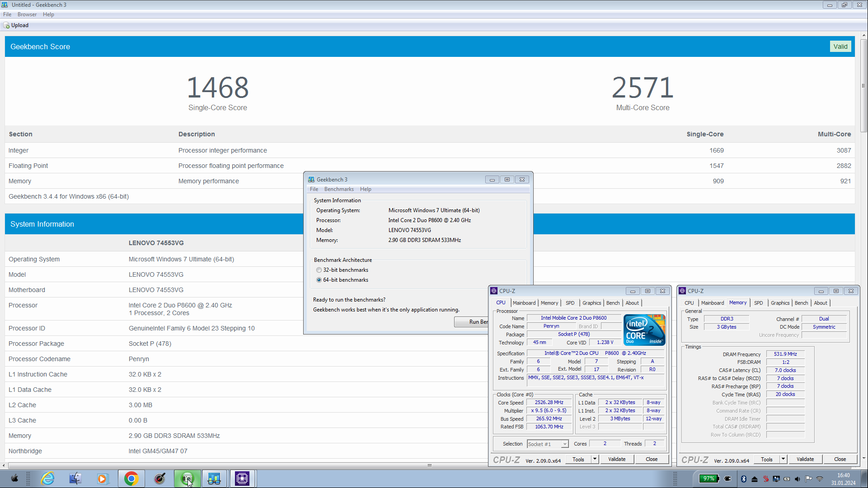Switch to Geekbench via the taskbar icon
Image resolution: width=868 pixels, height=488 pixels.
click(x=214, y=479)
